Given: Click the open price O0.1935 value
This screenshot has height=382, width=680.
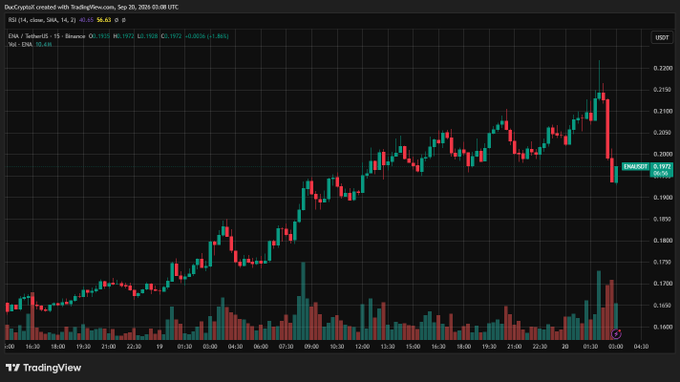Looking at the screenshot, I should coord(99,36).
